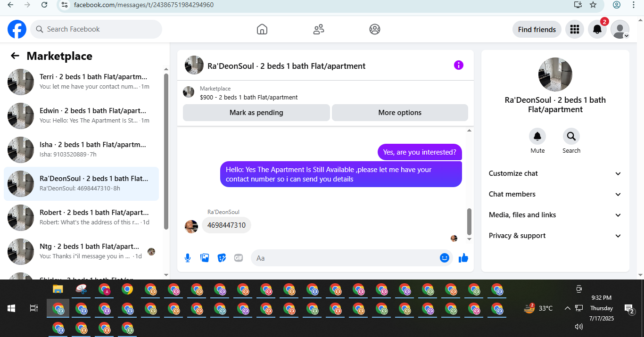Choose a sticker icon
644x337 pixels.
[222, 258]
